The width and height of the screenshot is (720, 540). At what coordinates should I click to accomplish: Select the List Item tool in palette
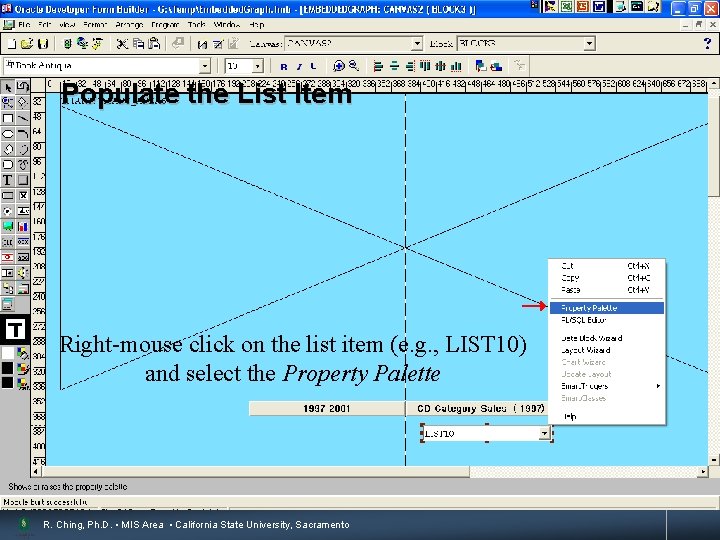pos(7,273)
